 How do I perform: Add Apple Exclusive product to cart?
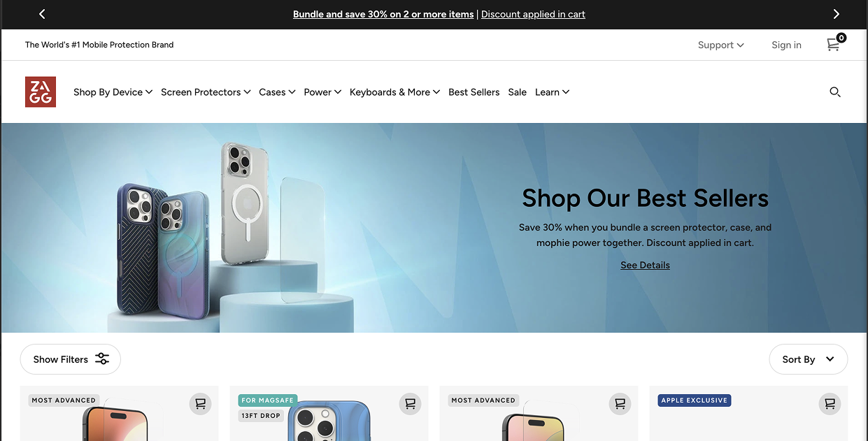pyautogui.click(x=830, y=403)
